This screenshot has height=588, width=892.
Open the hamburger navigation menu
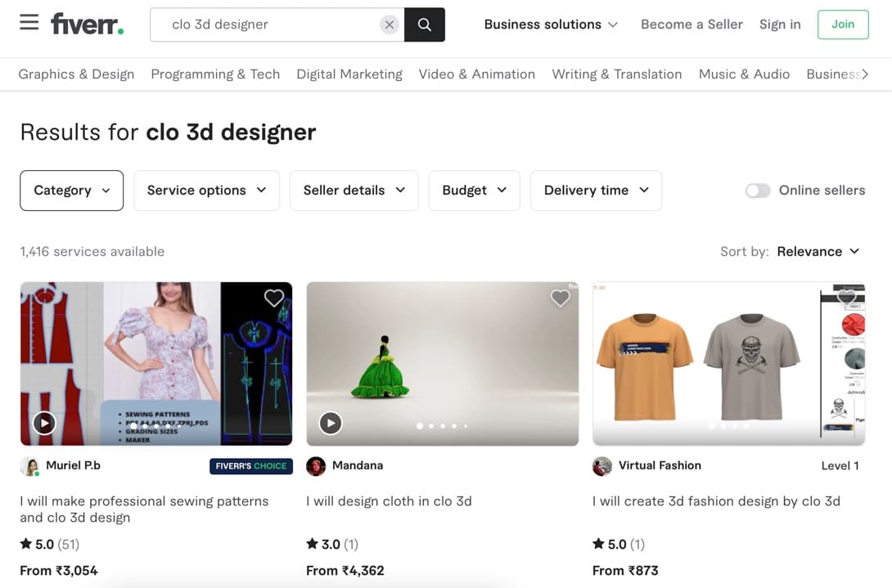pos(28,23)
